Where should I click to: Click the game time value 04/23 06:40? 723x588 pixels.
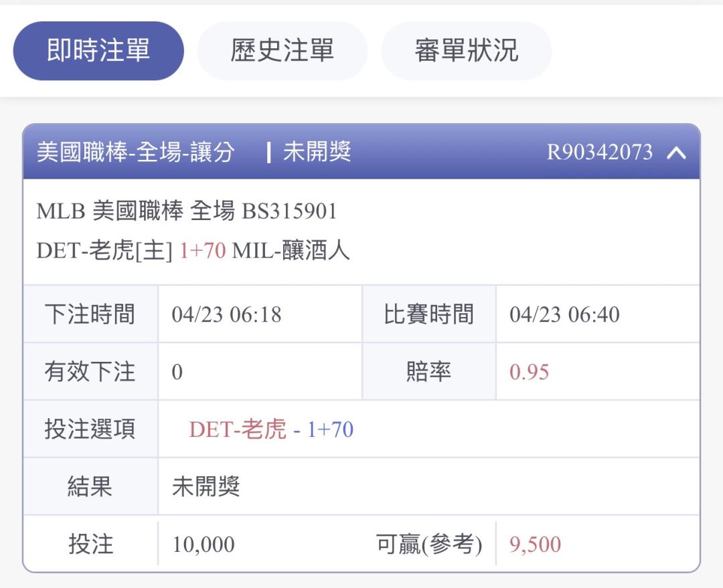click(564, 314)
